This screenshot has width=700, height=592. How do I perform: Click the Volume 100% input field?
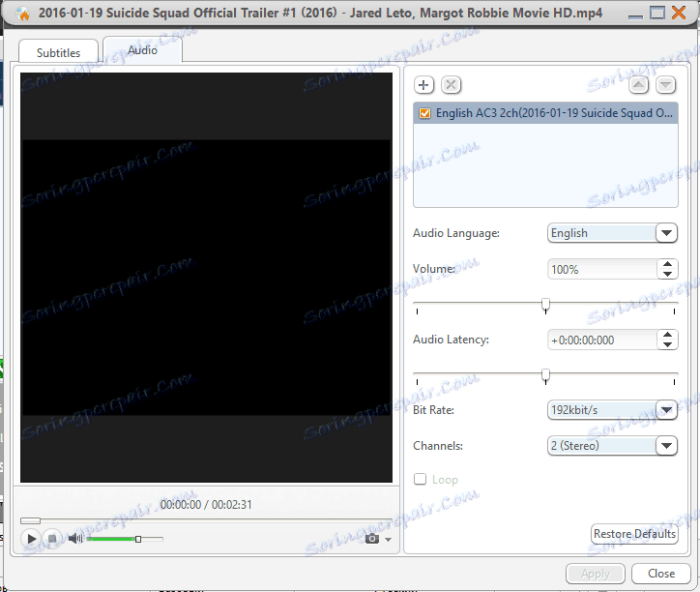602,270
